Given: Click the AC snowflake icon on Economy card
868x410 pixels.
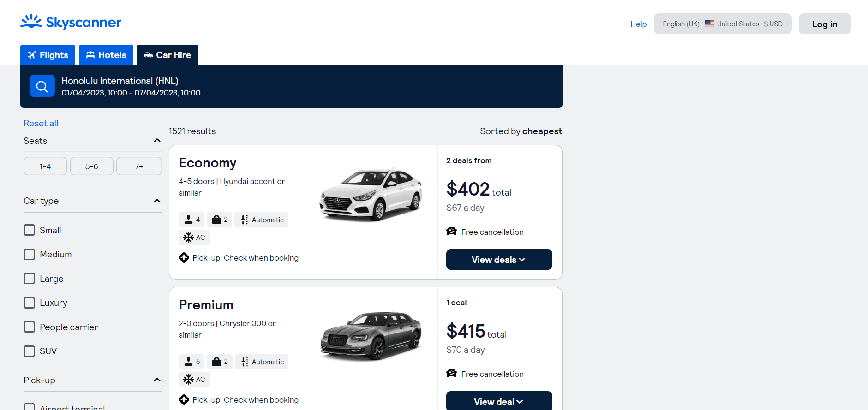Looking at the screenshot, I should click(187, 237).
